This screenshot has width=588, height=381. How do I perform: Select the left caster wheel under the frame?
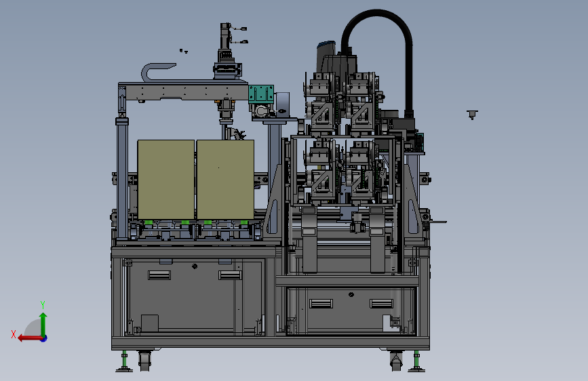point(144,361)
